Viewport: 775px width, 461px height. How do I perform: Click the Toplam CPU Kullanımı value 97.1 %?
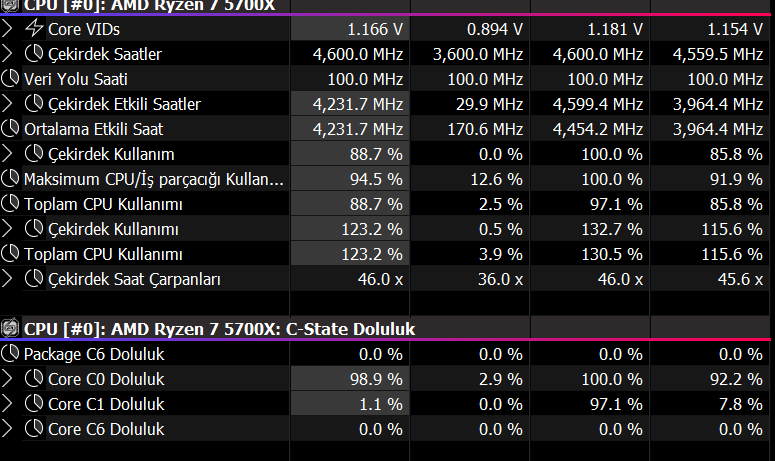click(616, 204)
